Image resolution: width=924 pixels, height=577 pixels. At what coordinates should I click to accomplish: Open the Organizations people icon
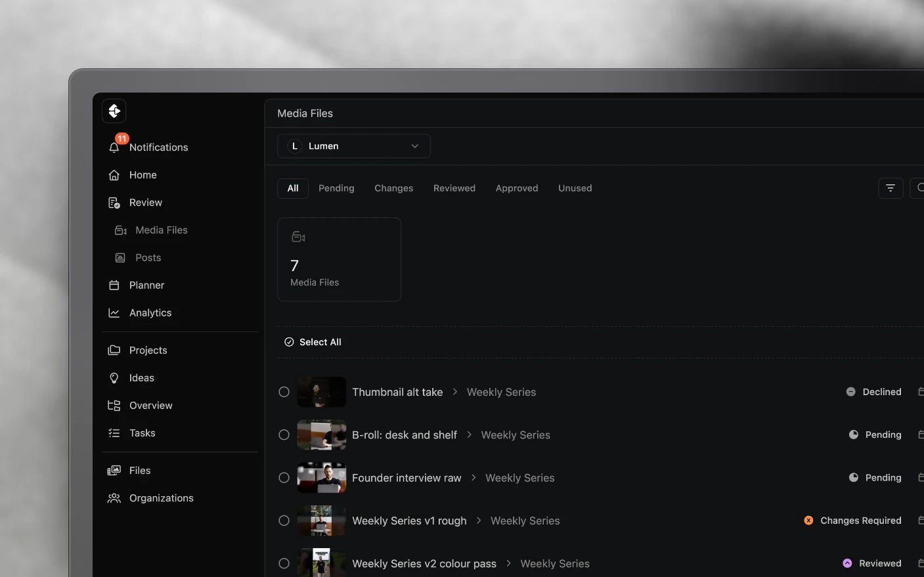click(114, 498)
